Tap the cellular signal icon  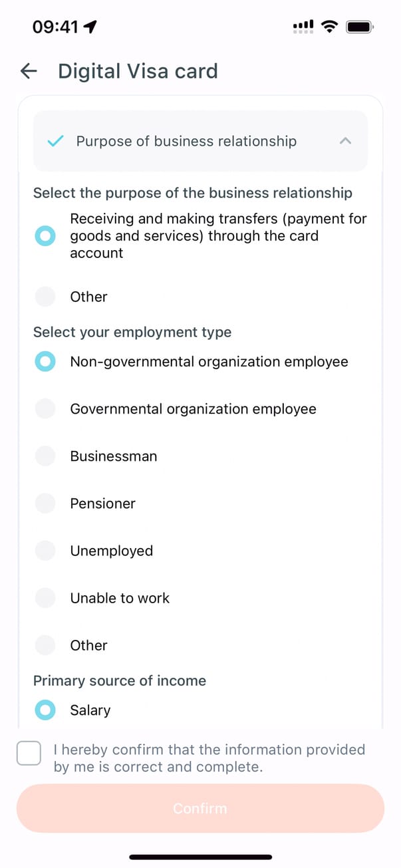tap(303, 27)
